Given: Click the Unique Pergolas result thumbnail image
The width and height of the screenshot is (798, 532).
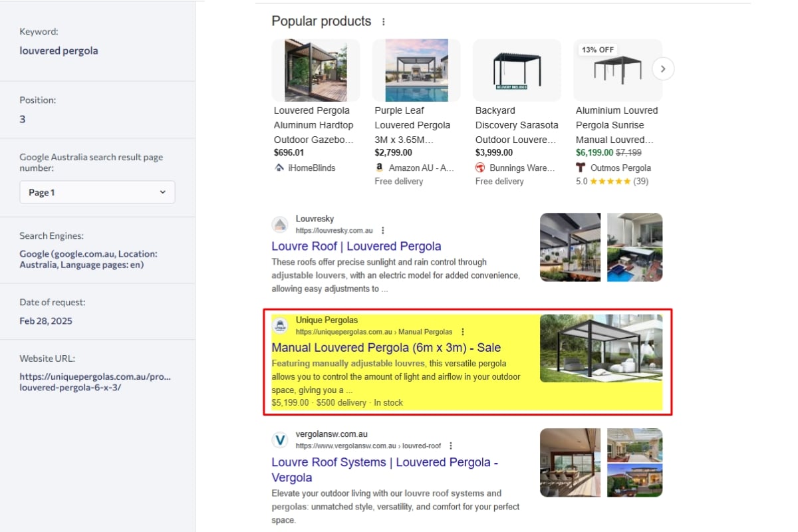Looking at the screenshot, I should click(x=600, y=348).
